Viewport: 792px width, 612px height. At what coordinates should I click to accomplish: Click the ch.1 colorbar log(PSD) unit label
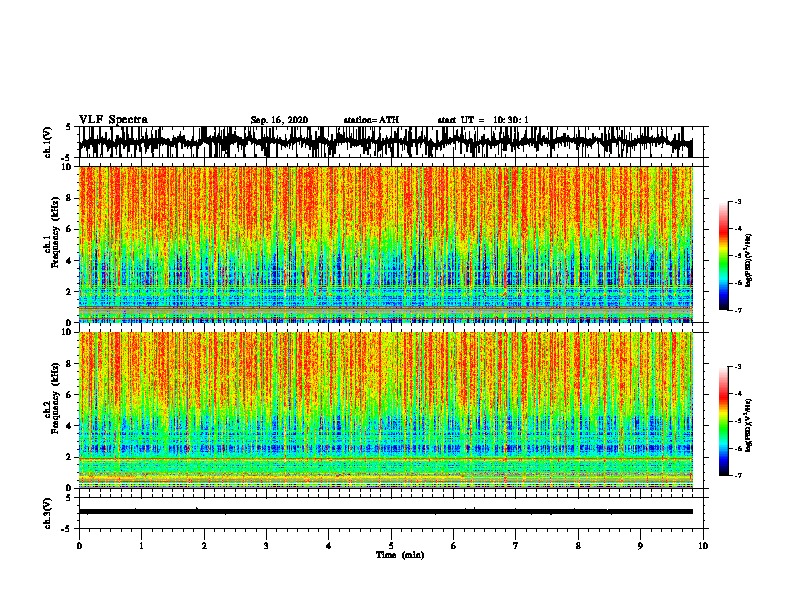[749, 261]
